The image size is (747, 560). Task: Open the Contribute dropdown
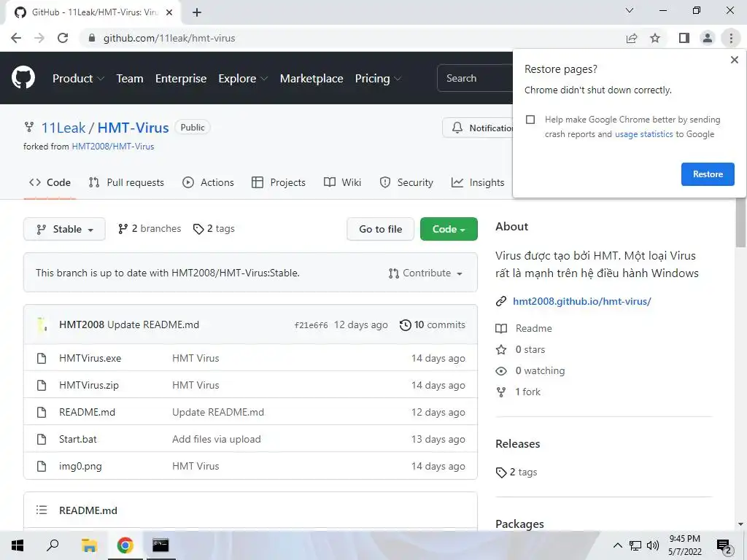[425, 273]
